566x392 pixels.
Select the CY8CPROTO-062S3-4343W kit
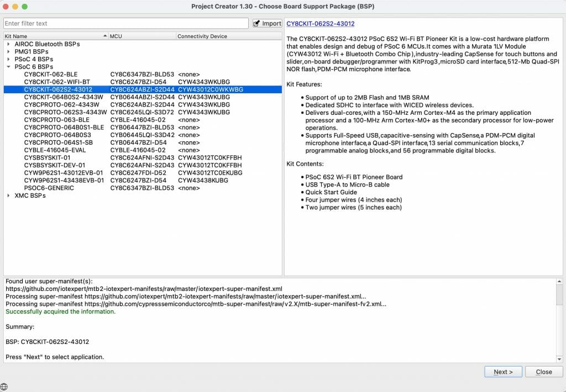point(65,112)
